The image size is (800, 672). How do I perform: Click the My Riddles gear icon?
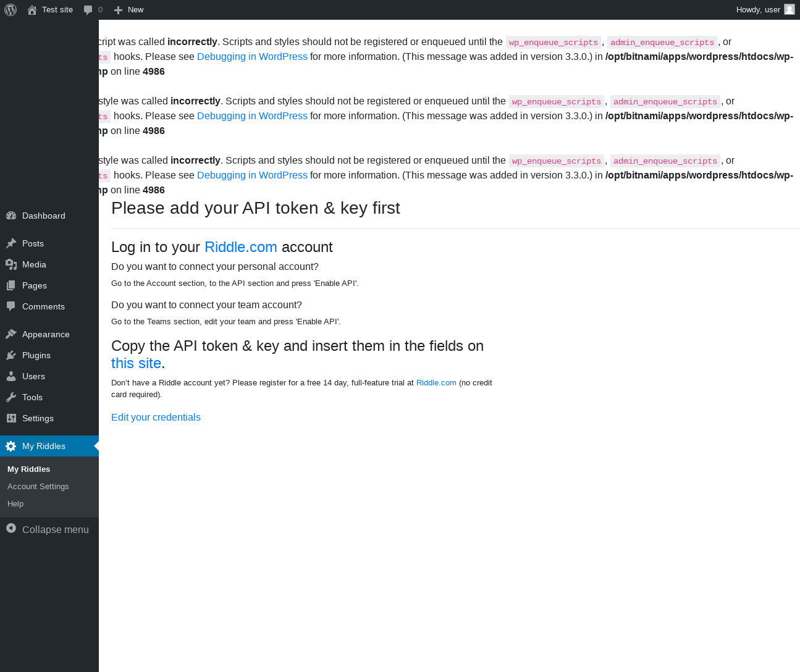click(x=11, y=446)
